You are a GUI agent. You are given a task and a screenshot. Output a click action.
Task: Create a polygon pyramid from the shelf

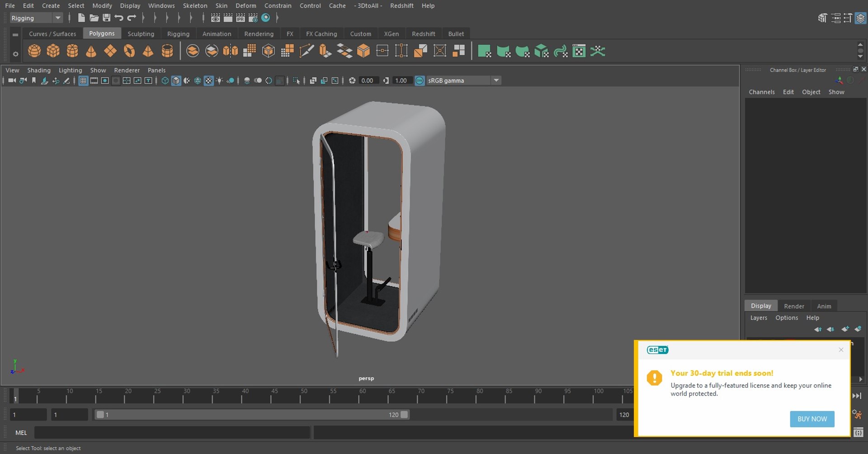pos(148,51)
